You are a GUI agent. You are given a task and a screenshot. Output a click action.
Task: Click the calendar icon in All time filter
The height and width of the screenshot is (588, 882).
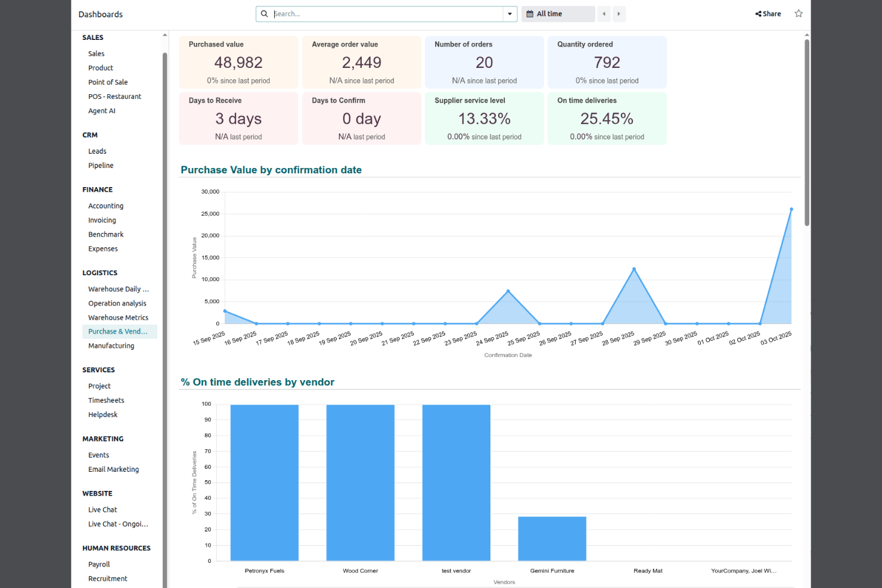(530, 14)
